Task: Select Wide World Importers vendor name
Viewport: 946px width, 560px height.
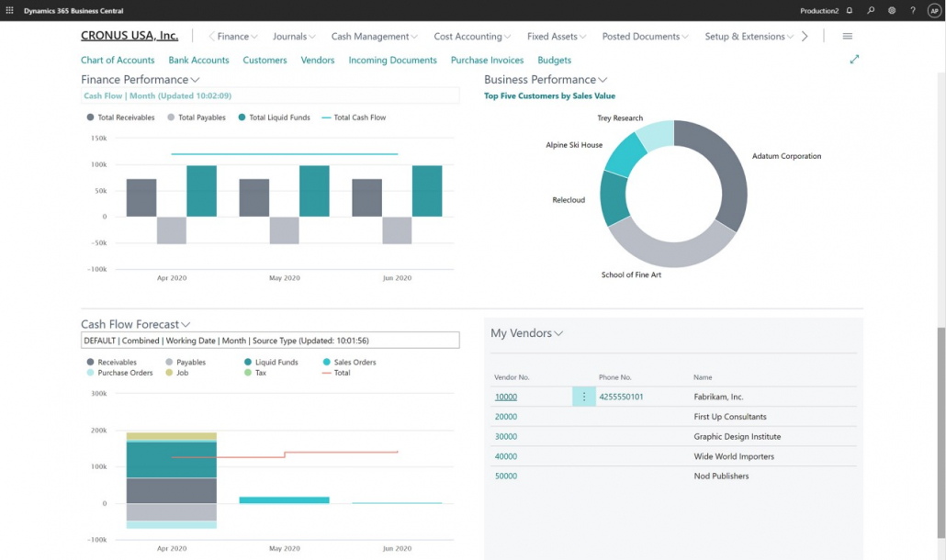Action: [x=734, y=456]
